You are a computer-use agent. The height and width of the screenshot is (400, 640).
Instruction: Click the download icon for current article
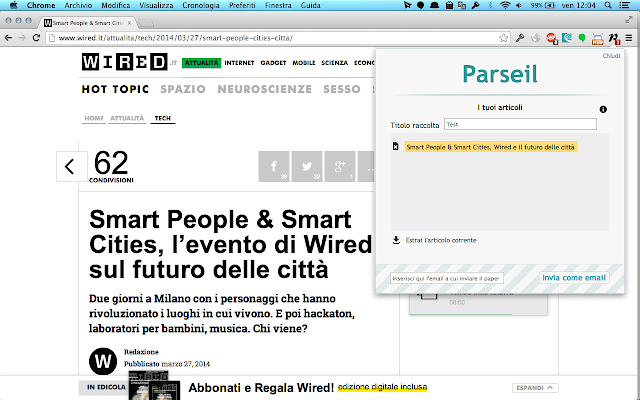click(396, 240)
